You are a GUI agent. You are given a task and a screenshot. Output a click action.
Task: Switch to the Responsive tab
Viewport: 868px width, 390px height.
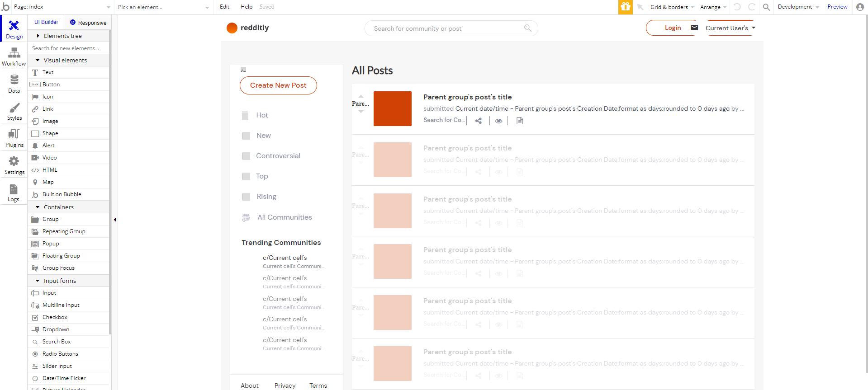click(x=88, y=23)
